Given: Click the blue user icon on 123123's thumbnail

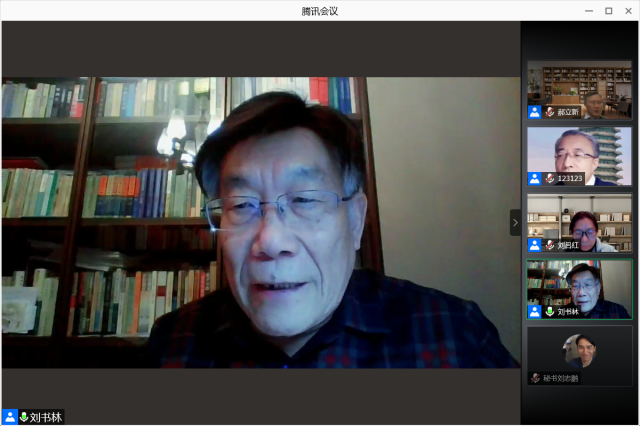Looking at the screenshot, I should (535, 178).
